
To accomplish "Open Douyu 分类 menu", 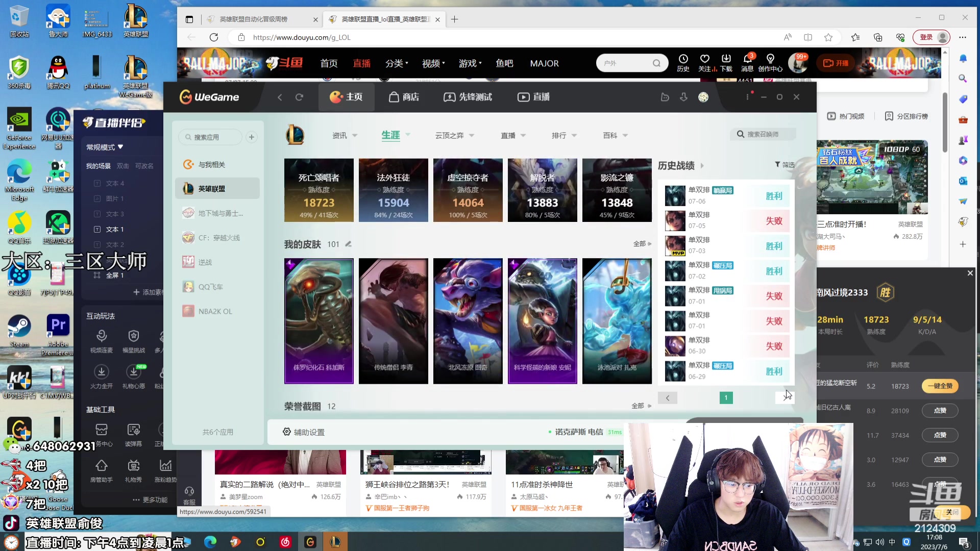I will (x=397, y=63).
